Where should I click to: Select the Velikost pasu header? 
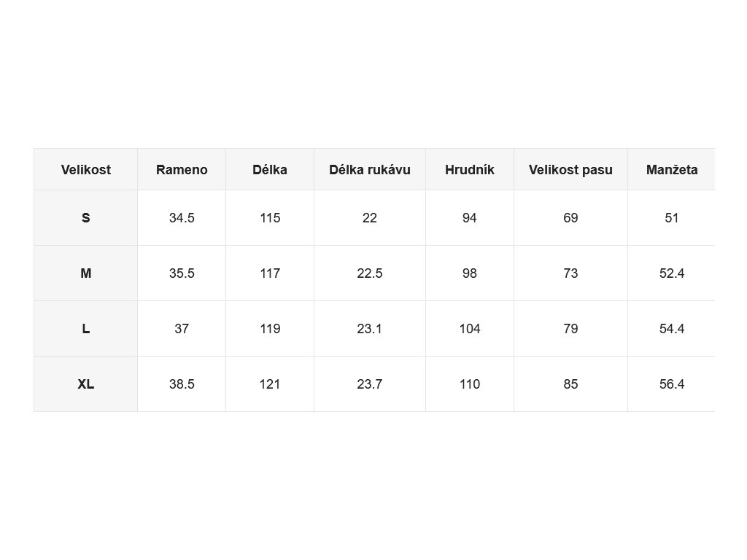pos(570,169)
